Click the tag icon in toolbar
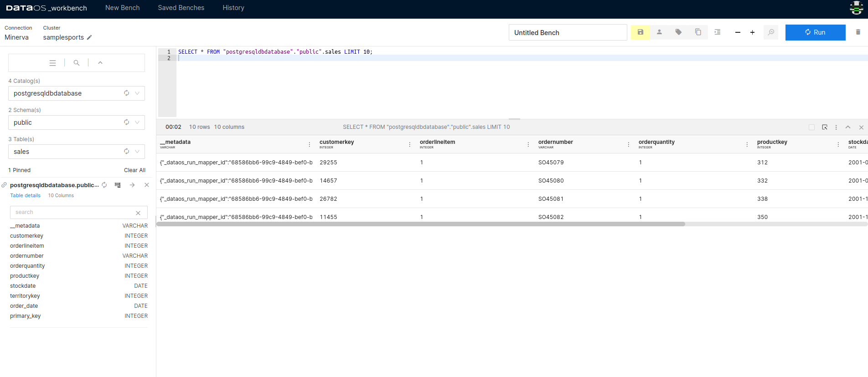The width and height of the screenshot is (868, 377). pyautogui.click(x=678, y=32)
